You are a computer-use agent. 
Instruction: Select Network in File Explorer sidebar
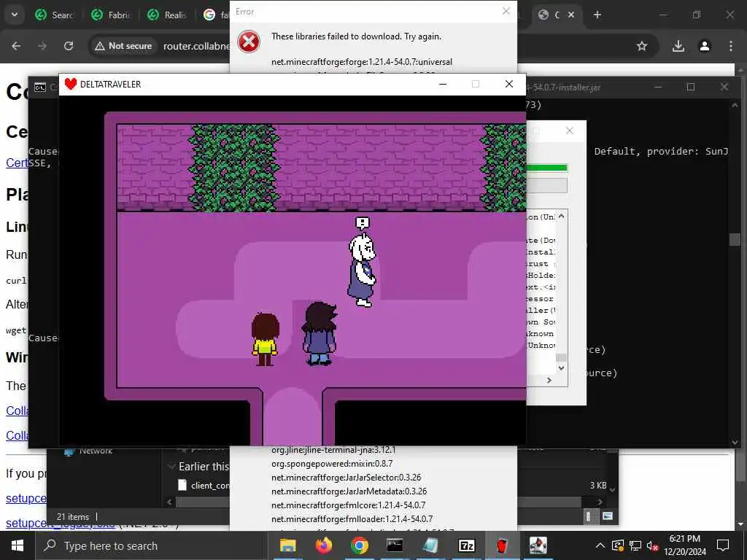click(x=88, y=451)
